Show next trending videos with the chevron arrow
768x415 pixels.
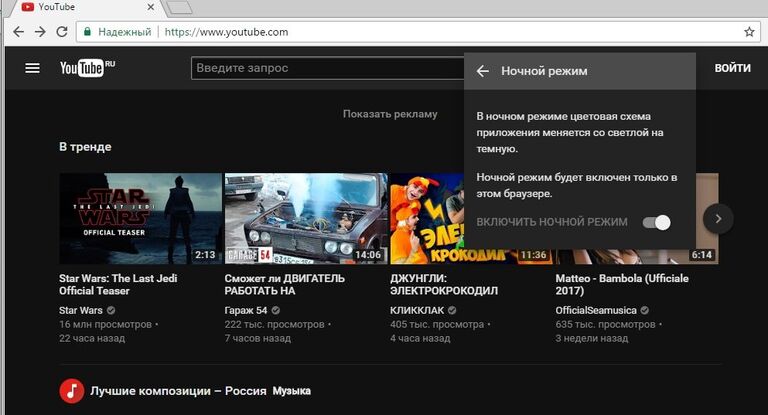click(x=718, y=219)
